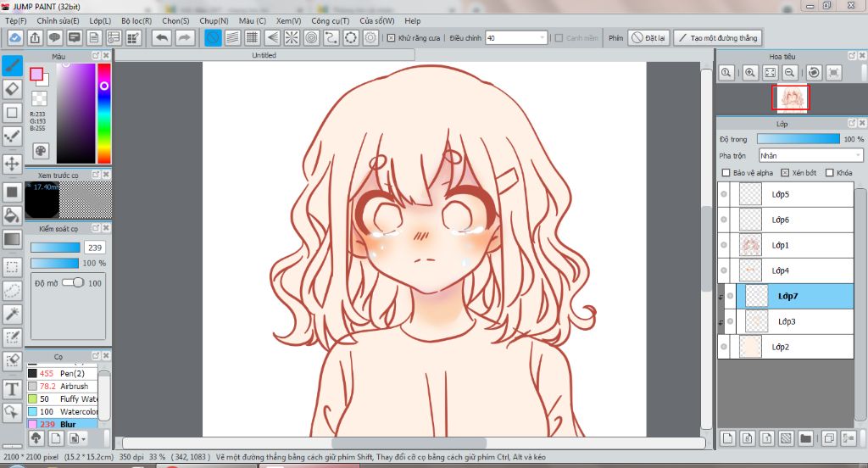Add a new layer in the Lớp panel
The image size is (868, 468).
click(727, 438)
